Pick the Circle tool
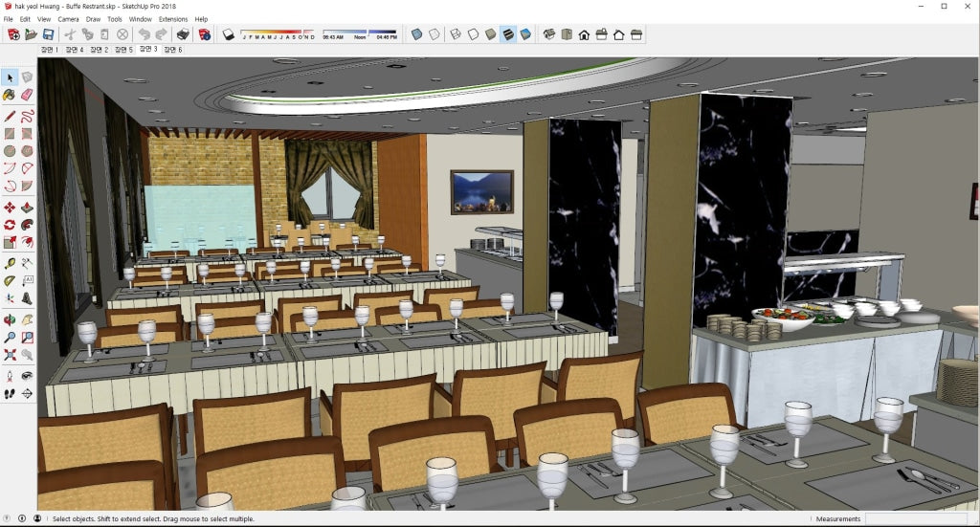The image size is (980, 527). [10, 151]
